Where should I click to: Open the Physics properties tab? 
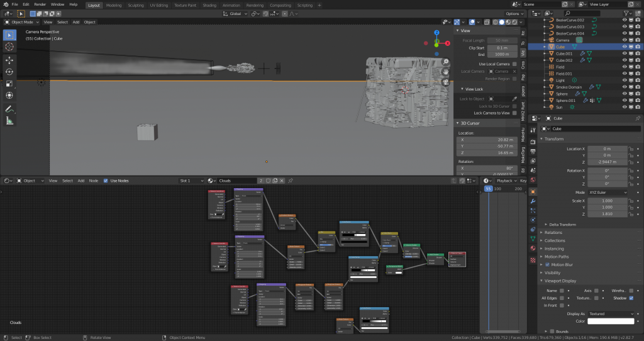(533, 220)
